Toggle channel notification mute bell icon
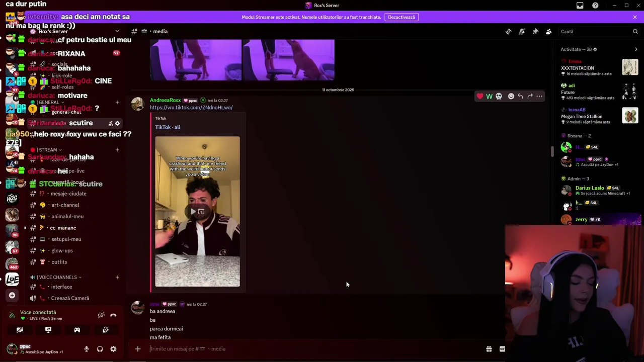The width and height of the screenshot is (644, 362). click(x=522, y=31)
